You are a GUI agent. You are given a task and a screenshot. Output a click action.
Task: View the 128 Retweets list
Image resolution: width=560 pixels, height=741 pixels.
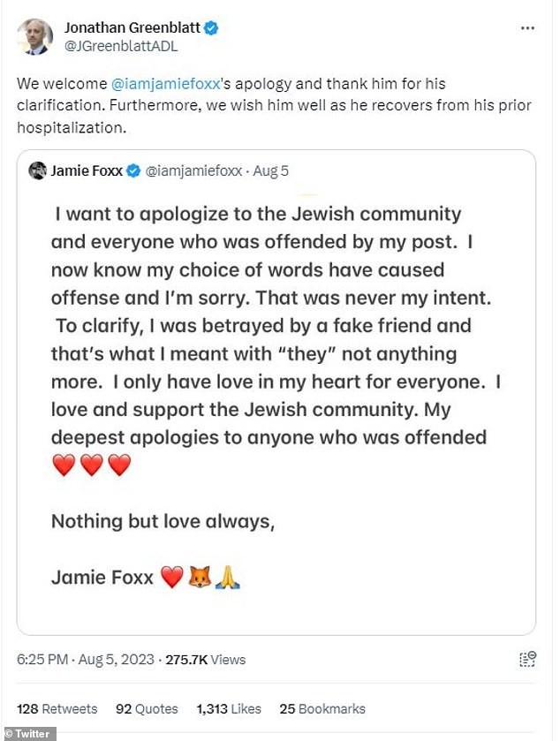point(57,709)
